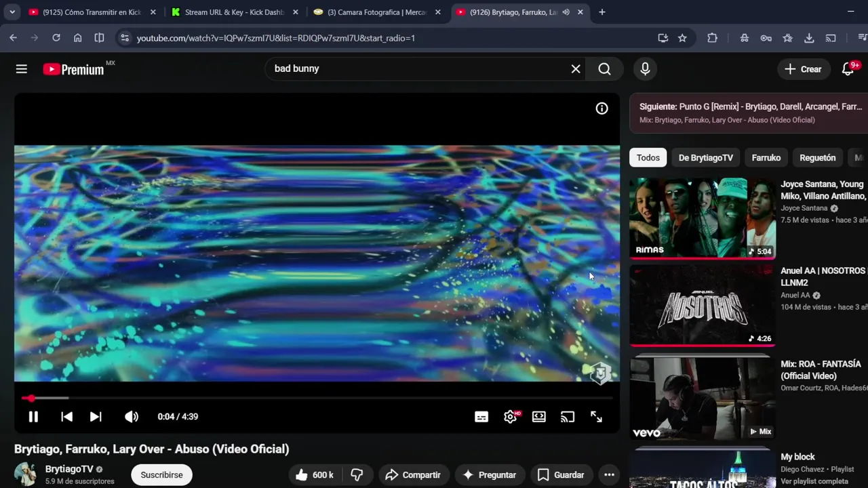Click the magnifier search button
Image resolution: width=868 pixels, height=488 pixels.
click(604, 68)
